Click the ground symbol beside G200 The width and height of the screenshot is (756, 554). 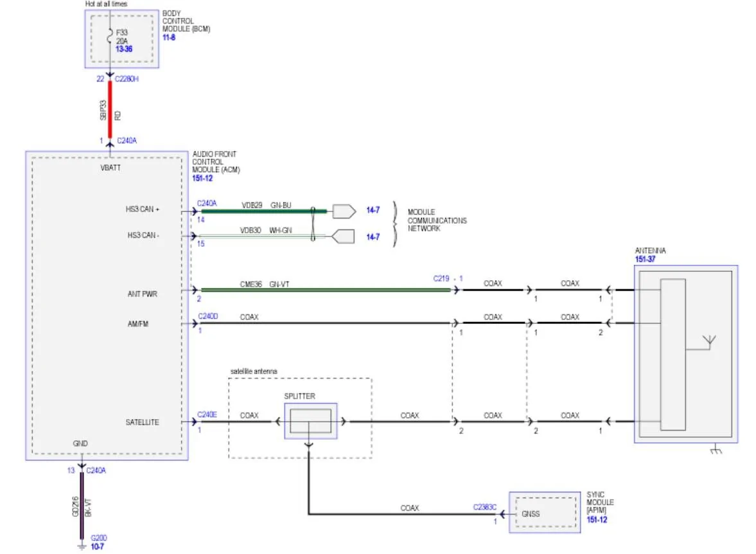tap(82, 546)
